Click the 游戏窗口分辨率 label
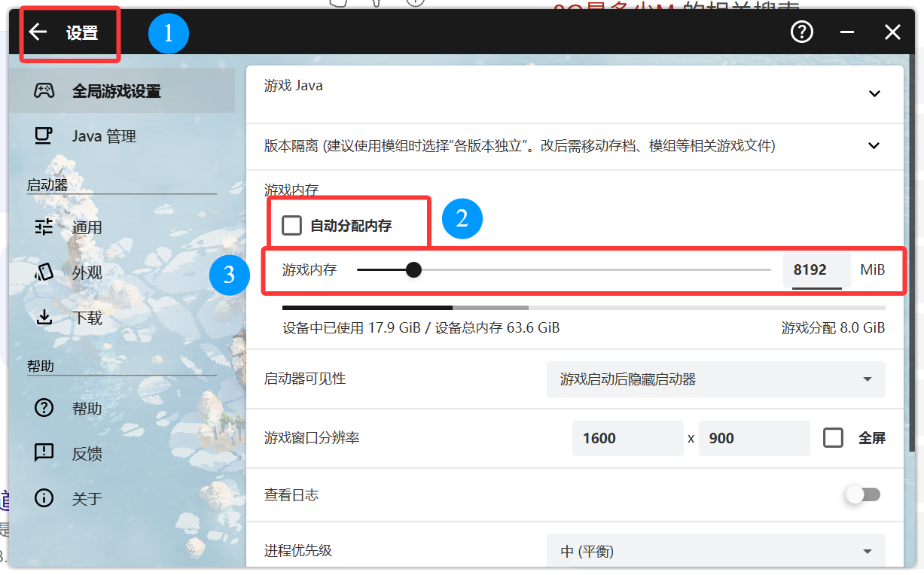 pyautogui.click(x=312, y=437)
